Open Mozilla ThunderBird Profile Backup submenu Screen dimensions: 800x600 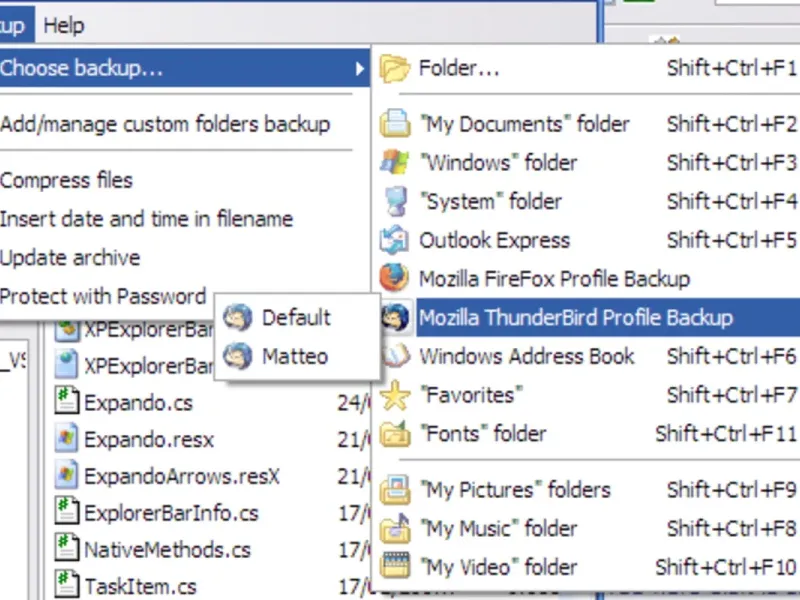575,318
